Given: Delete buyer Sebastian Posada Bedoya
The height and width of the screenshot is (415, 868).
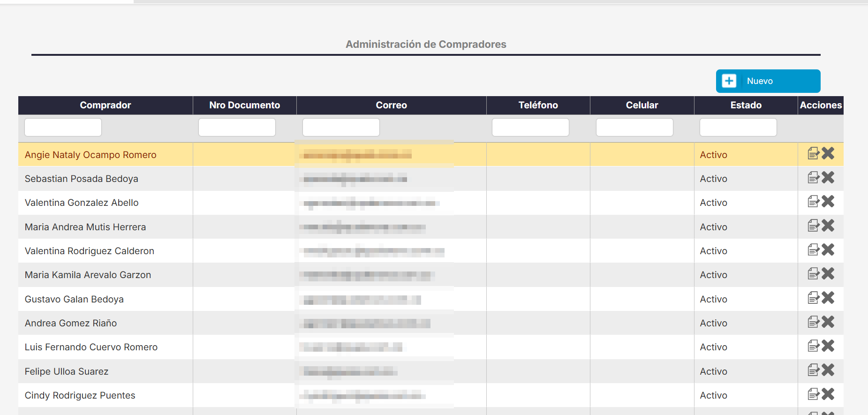Looking at the screenshot, I should click(x=828, y=177).
